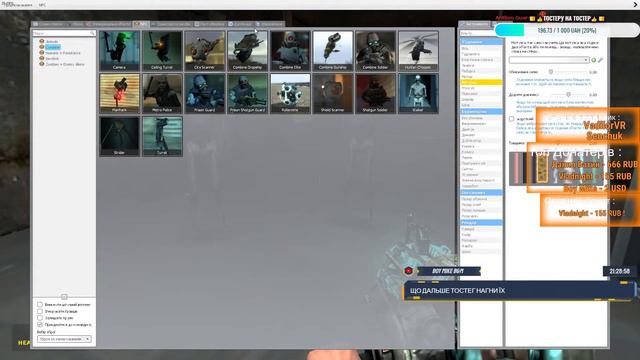Click the monkey icon beside Animals

click(41, 42)
